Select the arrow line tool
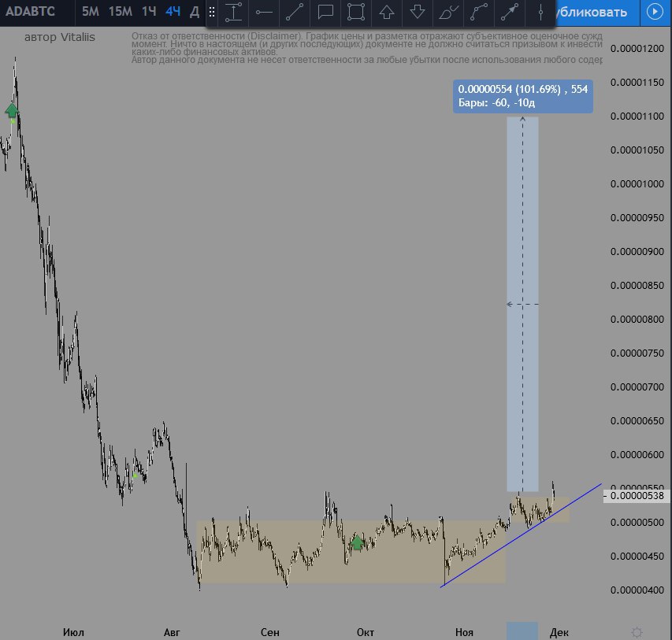672x640 pixels. tap(510, 12)
